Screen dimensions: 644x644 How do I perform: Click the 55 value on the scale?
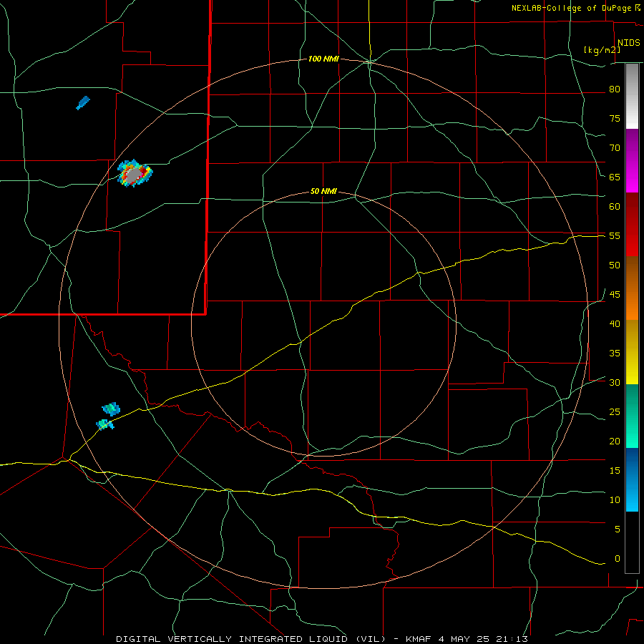tap(615, 235)
